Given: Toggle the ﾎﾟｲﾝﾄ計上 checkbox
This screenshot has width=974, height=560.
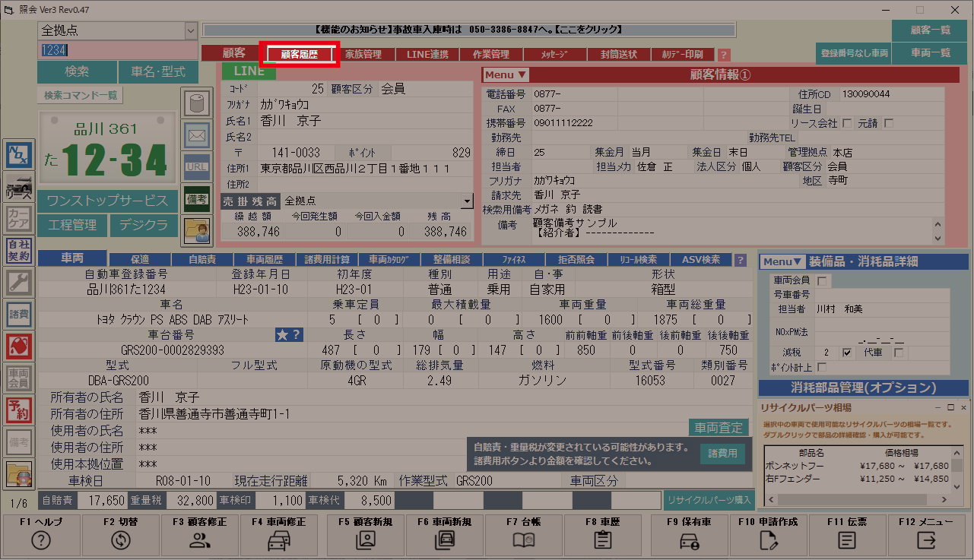Looking at the screenshot, I should tap(822, 367).
